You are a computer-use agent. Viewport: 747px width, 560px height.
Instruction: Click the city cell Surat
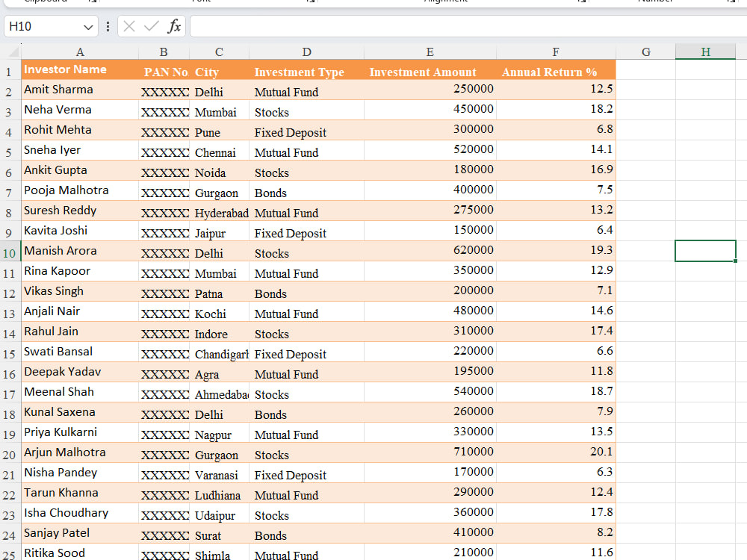[x=219, y=533]
